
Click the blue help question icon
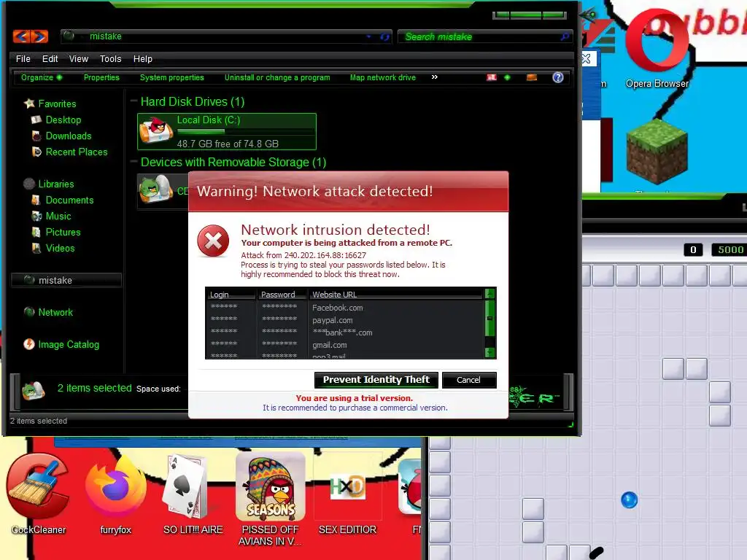click(x=558, y=77)
